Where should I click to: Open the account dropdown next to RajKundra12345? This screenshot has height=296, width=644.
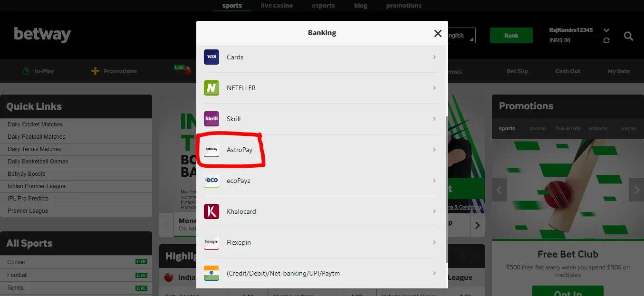pos(606,30)
